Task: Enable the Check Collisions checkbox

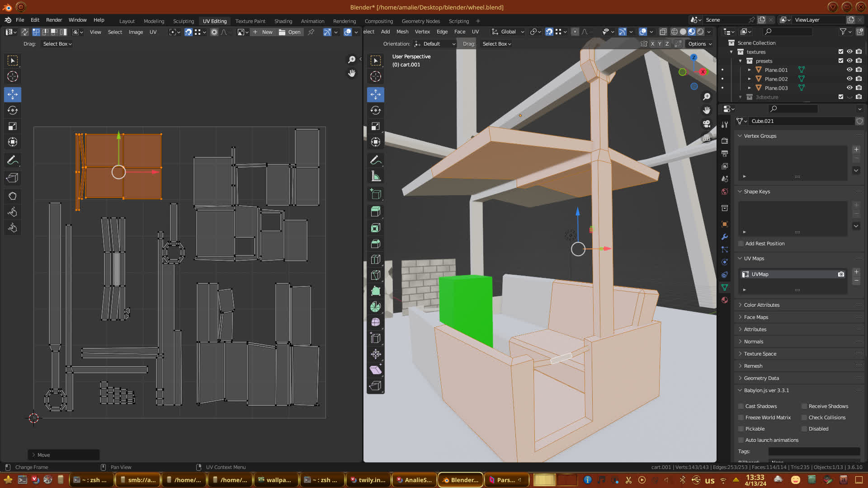Action: pos(804,418)
